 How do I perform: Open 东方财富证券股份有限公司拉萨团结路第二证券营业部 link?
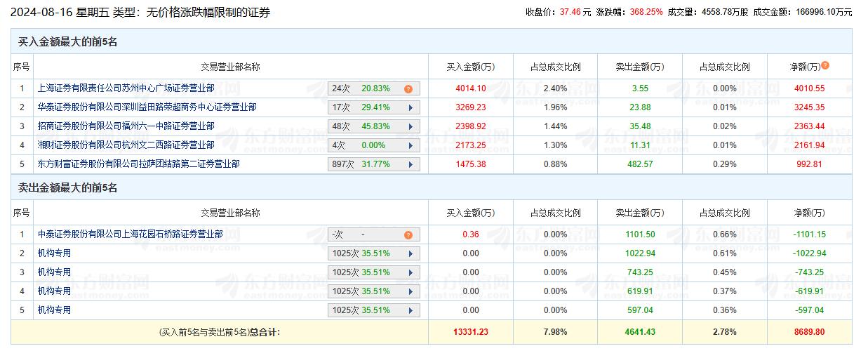[138, 164]
